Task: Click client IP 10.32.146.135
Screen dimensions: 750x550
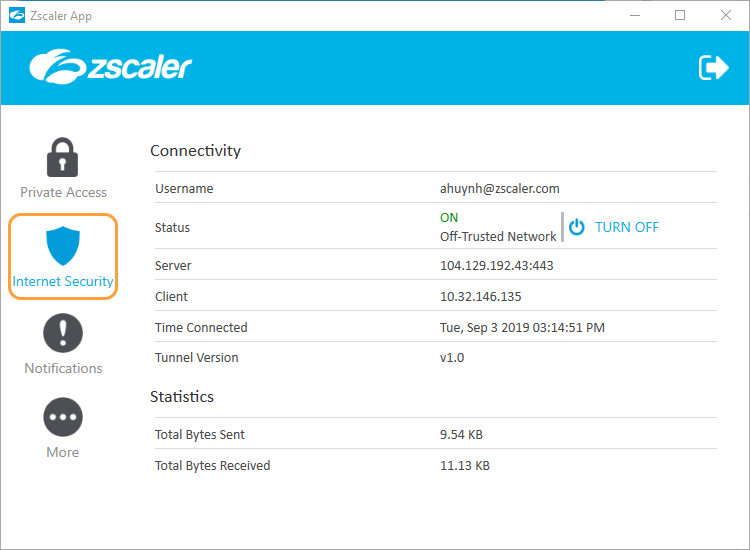Action: coord(480,297)
